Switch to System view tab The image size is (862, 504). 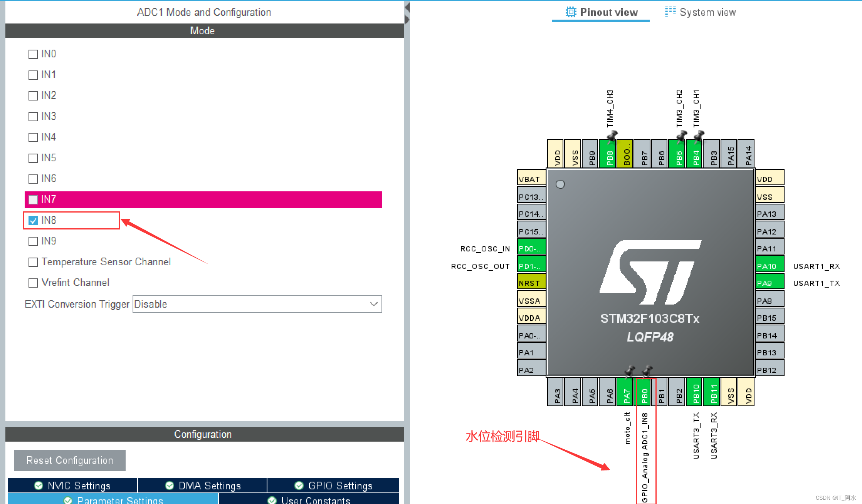point(700,12)
